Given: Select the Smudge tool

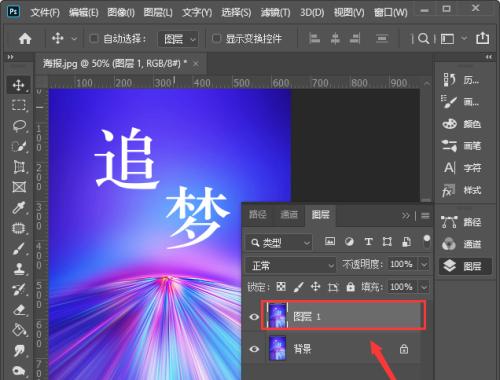Looking at the screenshot, I should pyautogui.click(x=19, y=351).
